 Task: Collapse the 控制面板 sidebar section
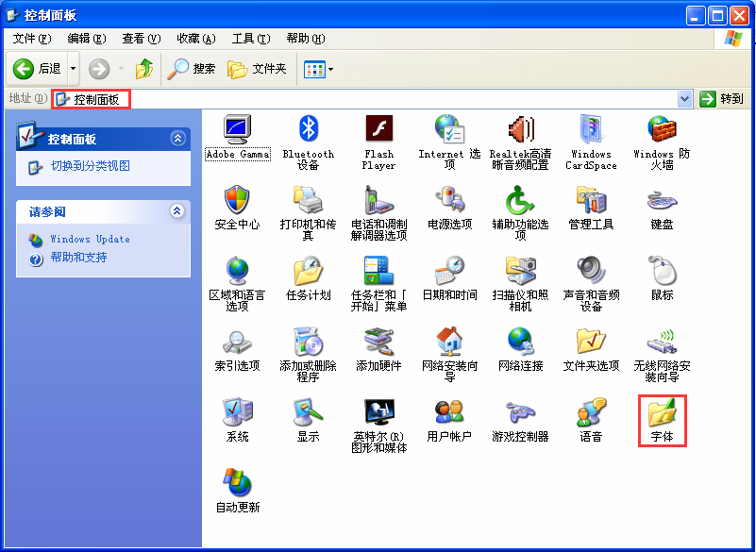pyautogui.click(x=178, y=139)
